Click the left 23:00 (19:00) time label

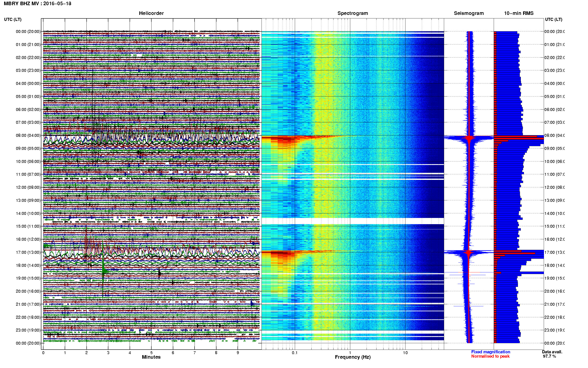pyautogui.click(x=28, y=330)
